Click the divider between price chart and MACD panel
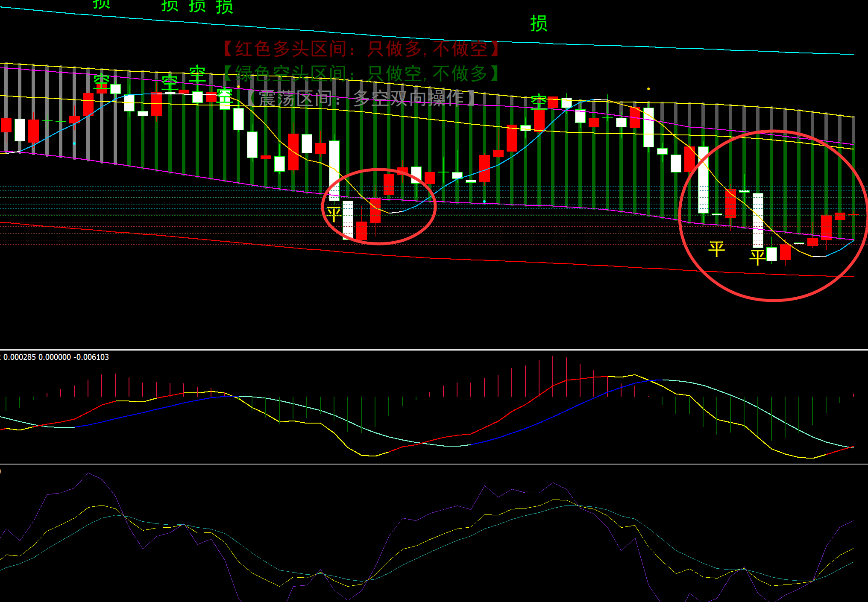Viewport: 868px width, 602px height. coord(434,350)
